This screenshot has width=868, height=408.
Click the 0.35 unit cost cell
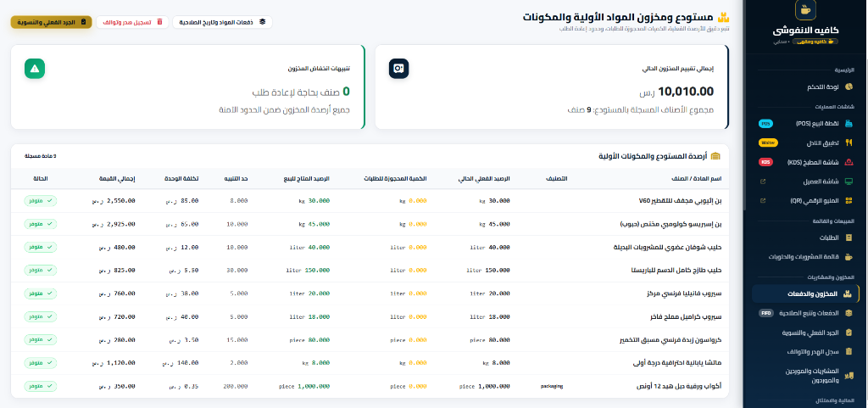[x=183, y=387]
